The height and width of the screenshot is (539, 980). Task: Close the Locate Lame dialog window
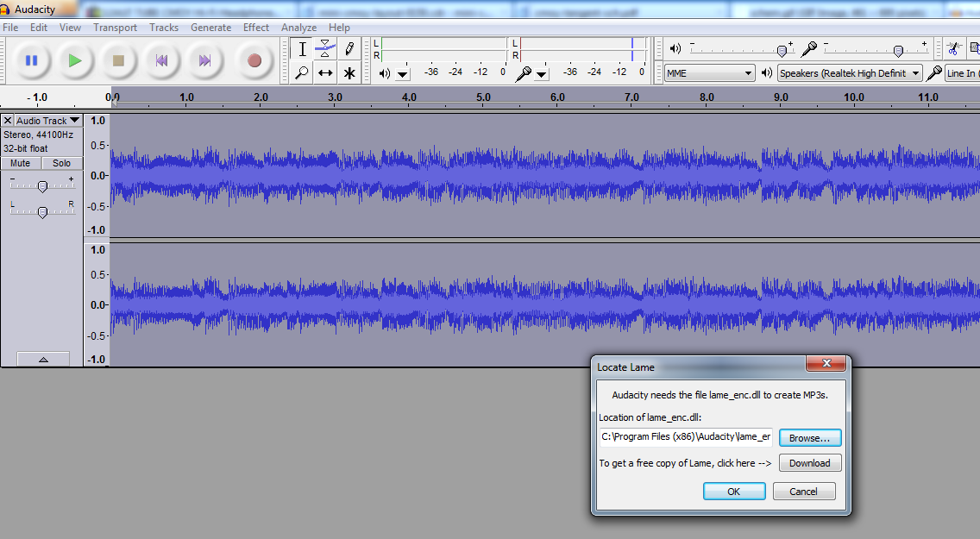coord(826,363)
